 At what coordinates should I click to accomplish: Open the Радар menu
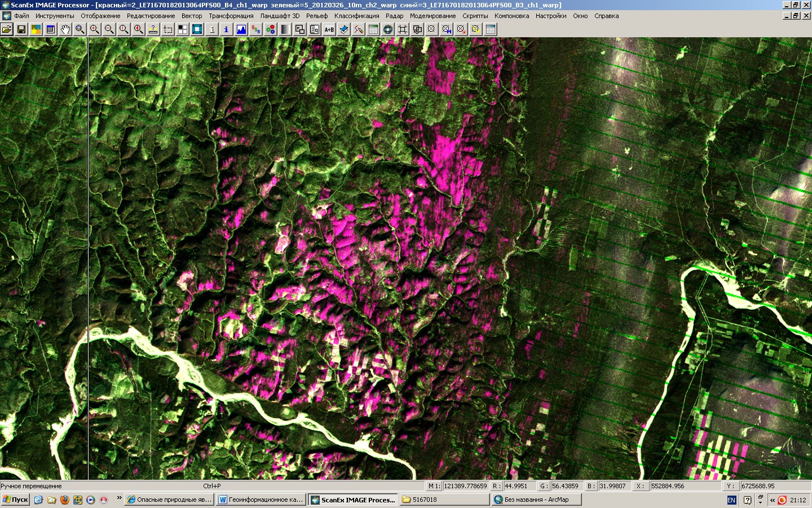click(395, 16)
